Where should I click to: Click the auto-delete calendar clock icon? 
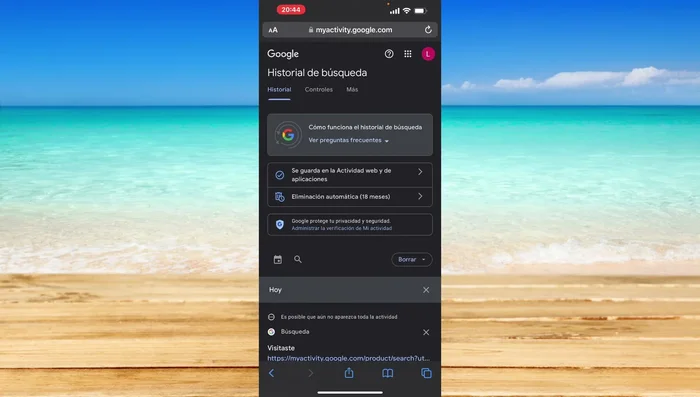[279, 197]
